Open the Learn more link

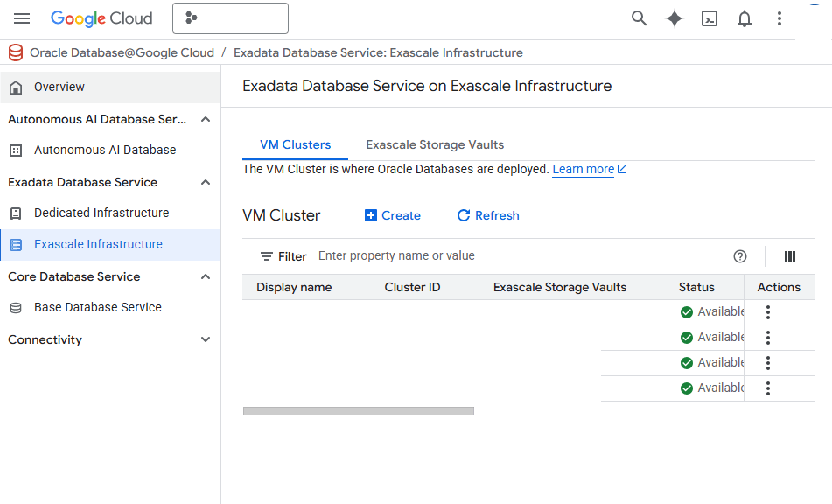pyautogui.click(x=583, y=169)
